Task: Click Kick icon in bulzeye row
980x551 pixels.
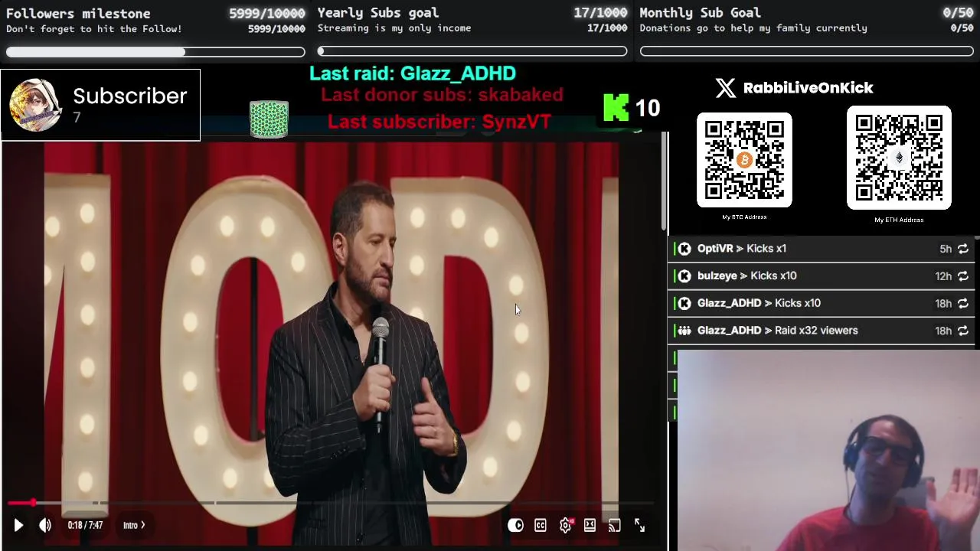Action: (684, 276)
